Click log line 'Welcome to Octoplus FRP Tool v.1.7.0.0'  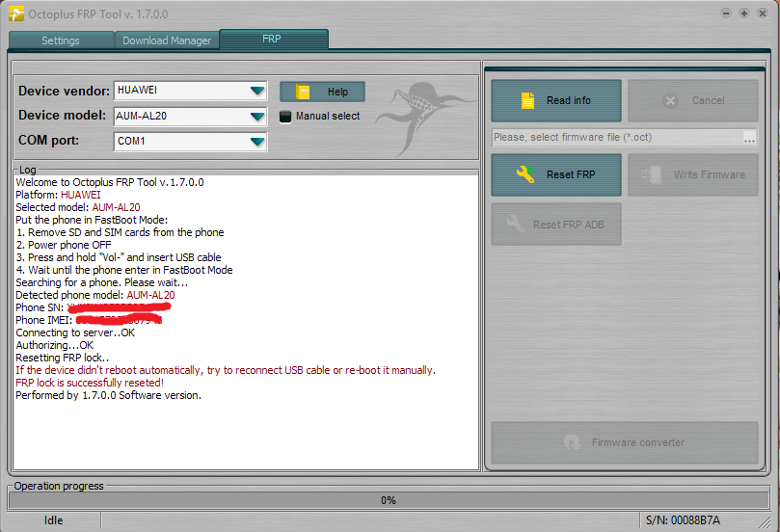click(110, 182)
